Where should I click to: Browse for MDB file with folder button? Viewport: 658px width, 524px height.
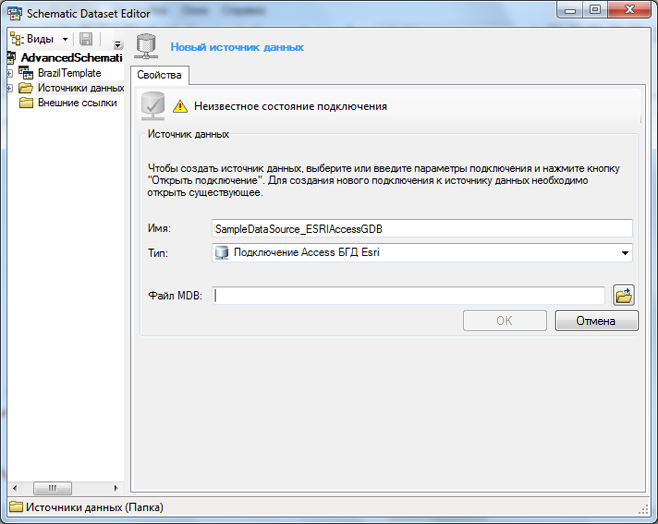coord(624,295)
